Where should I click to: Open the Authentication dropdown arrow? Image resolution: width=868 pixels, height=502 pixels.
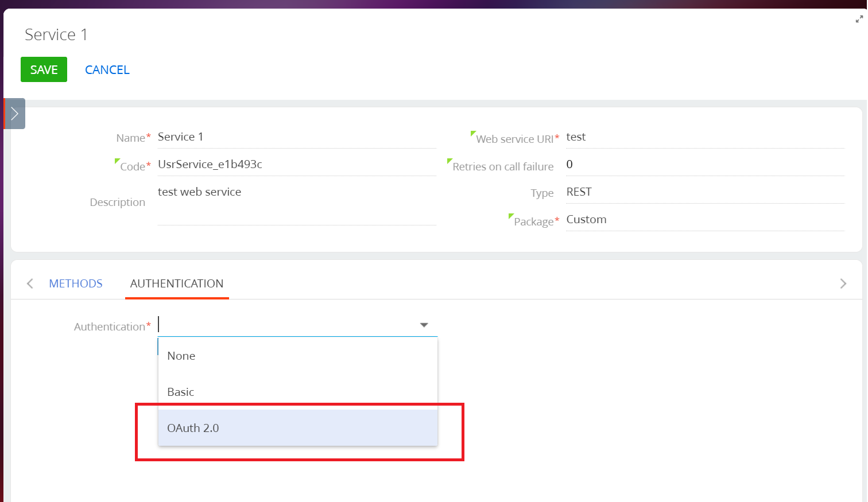[x=424, y=325]
